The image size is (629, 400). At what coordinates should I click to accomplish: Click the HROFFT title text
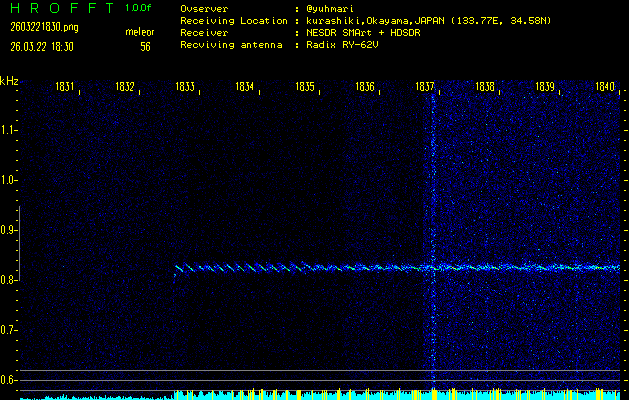click(x=58, y=8)
